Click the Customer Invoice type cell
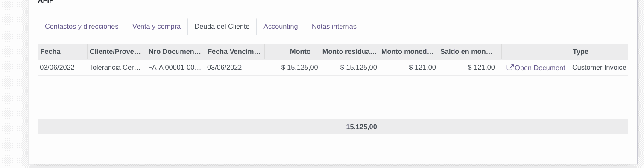This screenshot has height=168, width=644. (x=599, y=68)
